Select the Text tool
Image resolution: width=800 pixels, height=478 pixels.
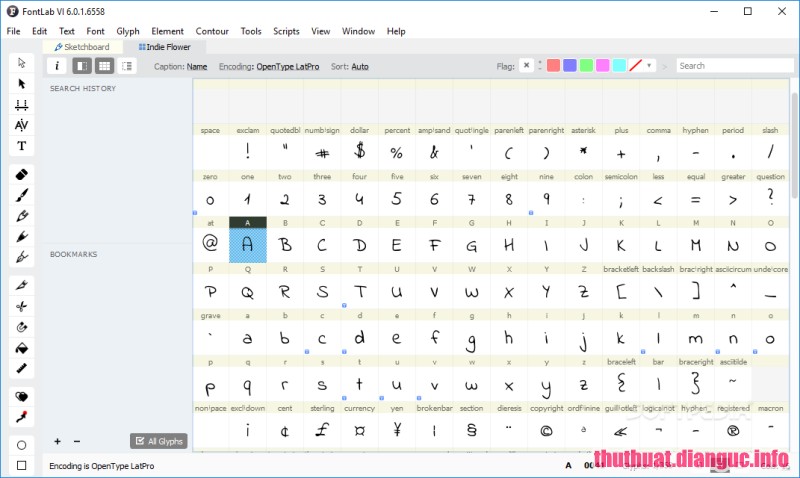click(x=21, y=146)
